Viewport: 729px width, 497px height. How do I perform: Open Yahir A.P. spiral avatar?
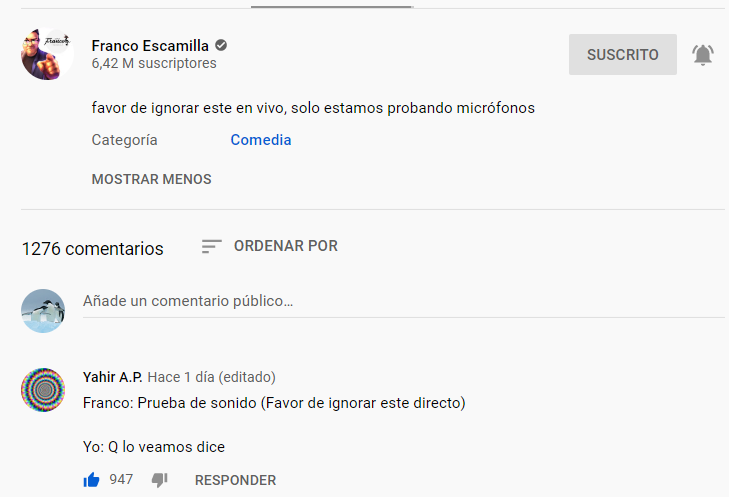coord(43,390)
